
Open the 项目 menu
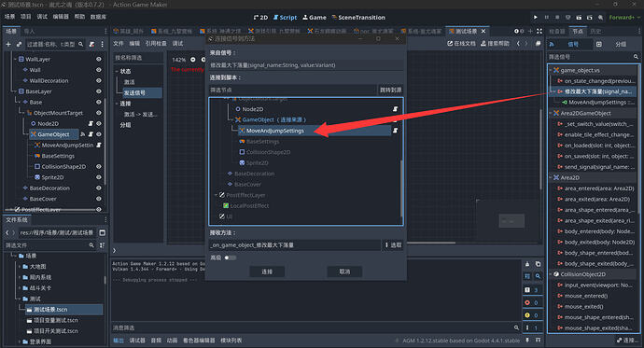coord(26,17)
